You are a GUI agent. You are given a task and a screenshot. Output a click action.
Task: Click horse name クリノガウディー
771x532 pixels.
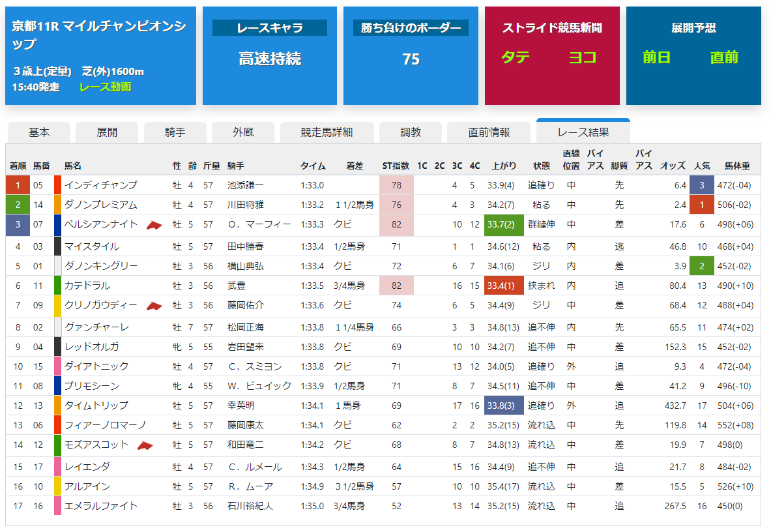tap(101, 305)
